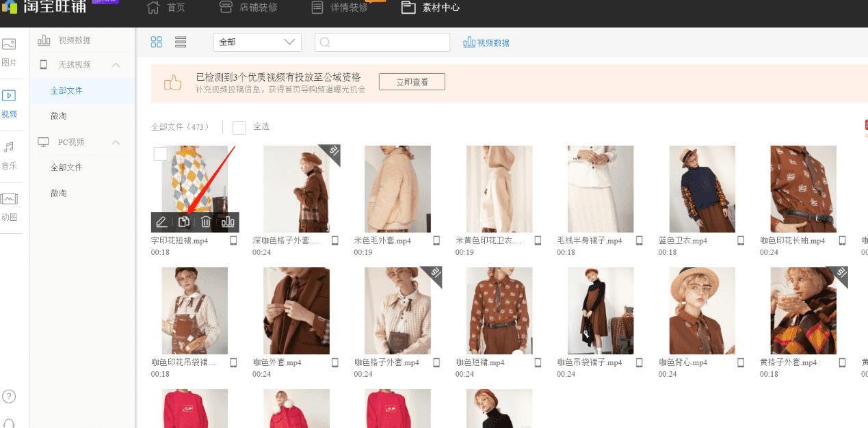Screen dimensions: 868x428
Task: Open the 全部 filter dropdown
Action: pyautogui.click(x=257, y=42)
